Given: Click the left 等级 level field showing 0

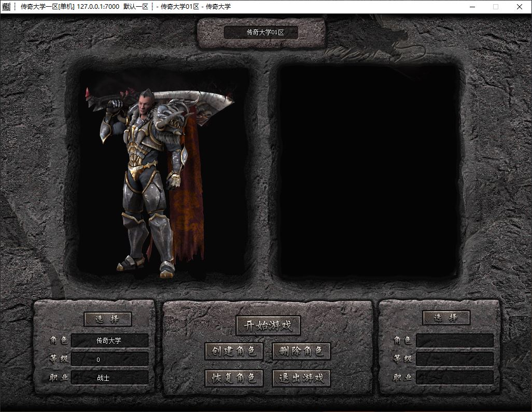Looking at the screenshot, I should [x=109, y=359].
